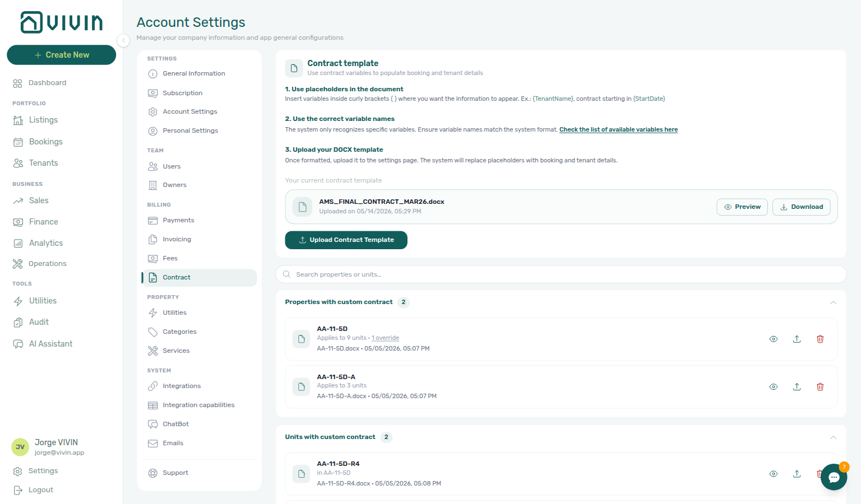Open Payments under Billing
Image resolution: width=861 pixels, height=504 pixels.
(x=171, y=221)
